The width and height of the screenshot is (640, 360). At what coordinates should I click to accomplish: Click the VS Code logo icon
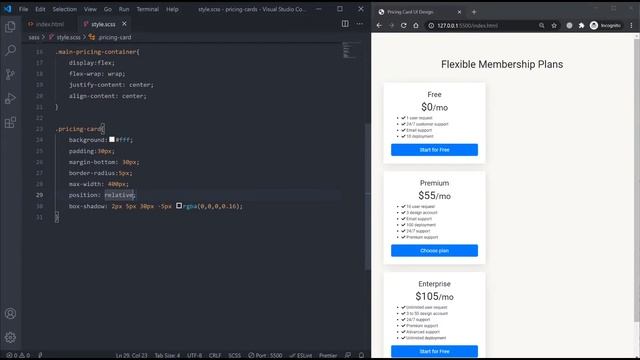point(8,9)
